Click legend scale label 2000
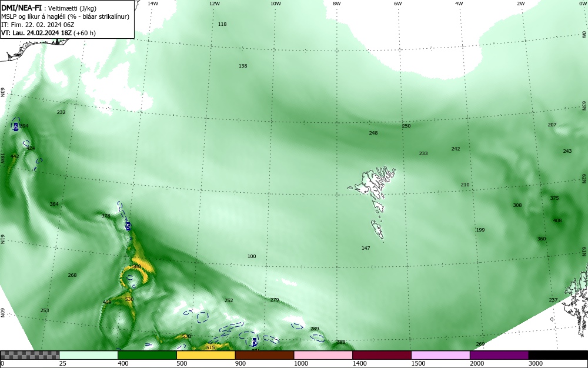The width and height of the screenshot is (588, 368). [x=477, y=363]
